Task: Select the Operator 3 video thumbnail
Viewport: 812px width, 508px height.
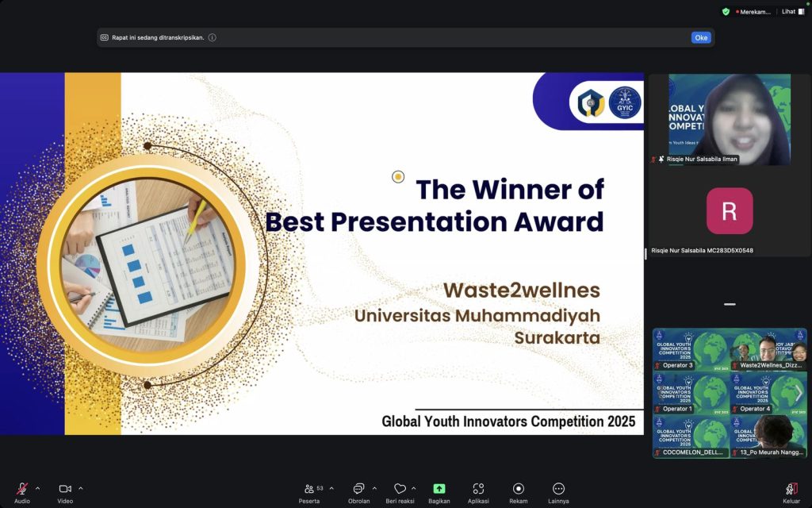Action: [x=691, y=349]
